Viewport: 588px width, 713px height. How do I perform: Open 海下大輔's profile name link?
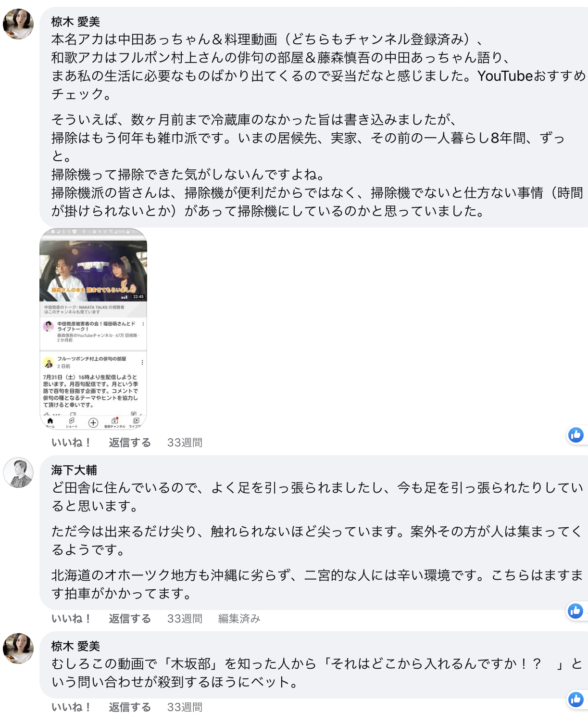coord(74,470)
